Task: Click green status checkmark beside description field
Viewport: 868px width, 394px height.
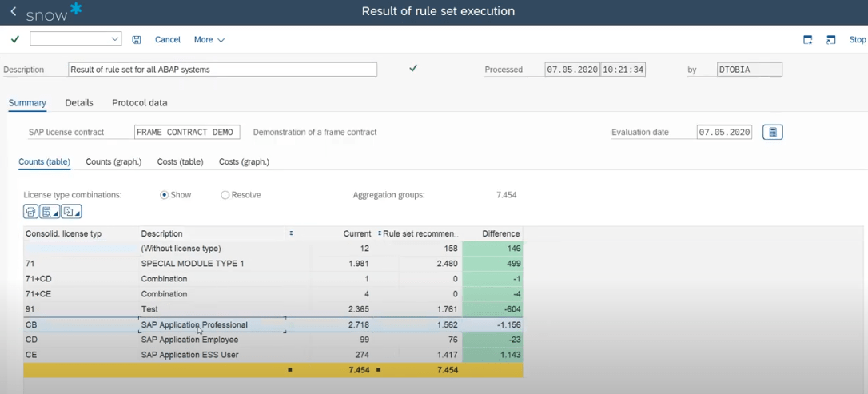Action: (413, 69)
